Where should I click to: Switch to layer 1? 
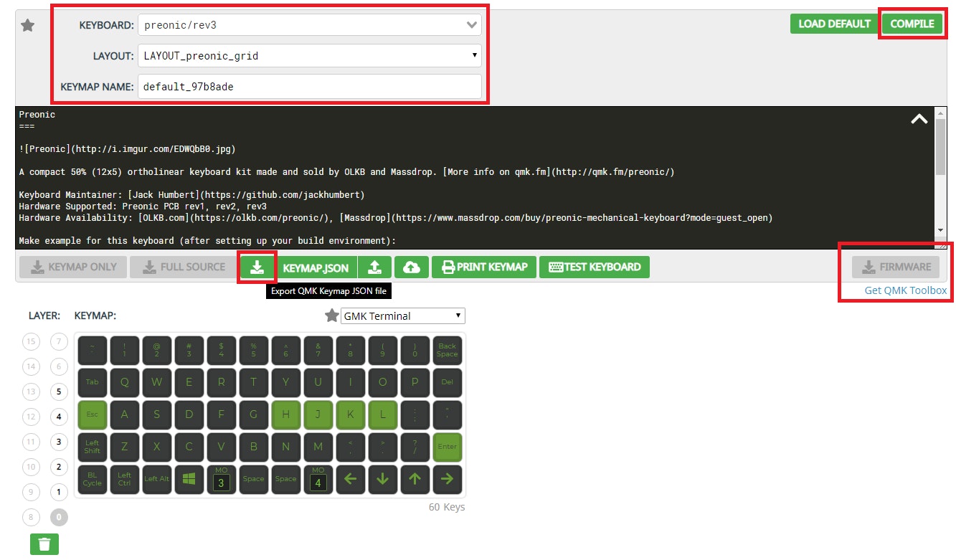click(60, 492)
